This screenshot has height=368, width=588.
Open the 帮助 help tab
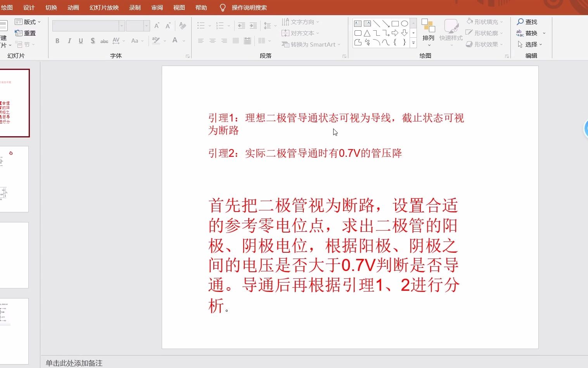click(201, 7)
